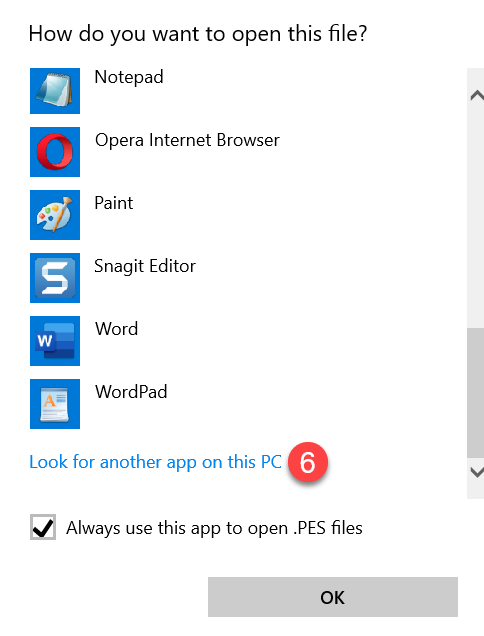
Task: Click the scrollbar down arrow
Action: point(477,472)
